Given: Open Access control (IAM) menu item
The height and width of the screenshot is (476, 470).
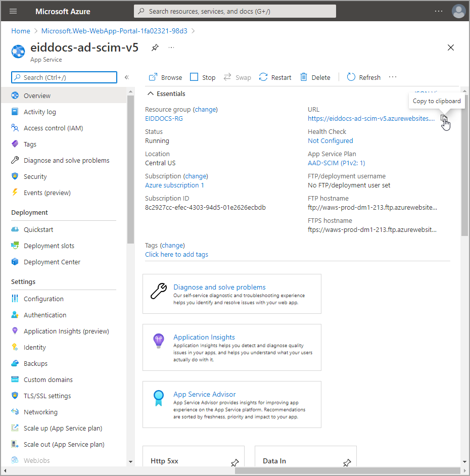Looking at the screenshot, I should 53,128.
